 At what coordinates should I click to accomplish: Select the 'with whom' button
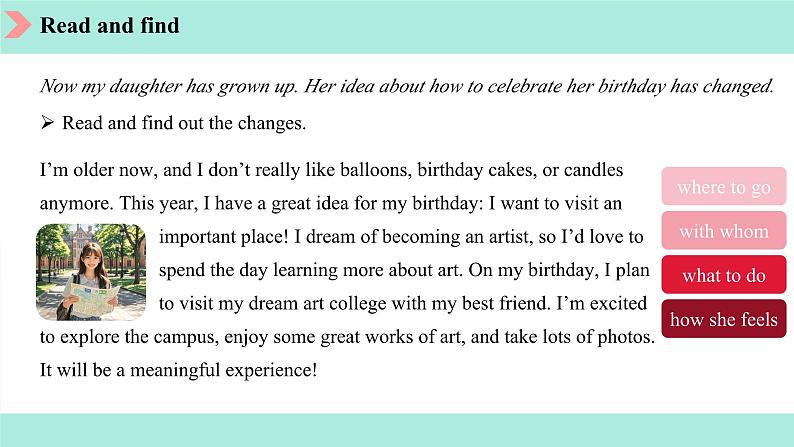click(x=724, y=230)
